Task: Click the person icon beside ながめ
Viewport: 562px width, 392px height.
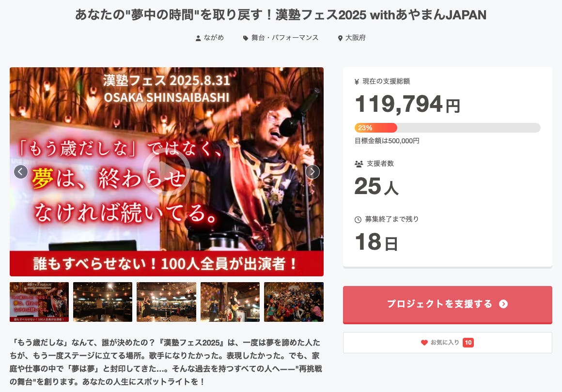Action: tap(198, 38)
